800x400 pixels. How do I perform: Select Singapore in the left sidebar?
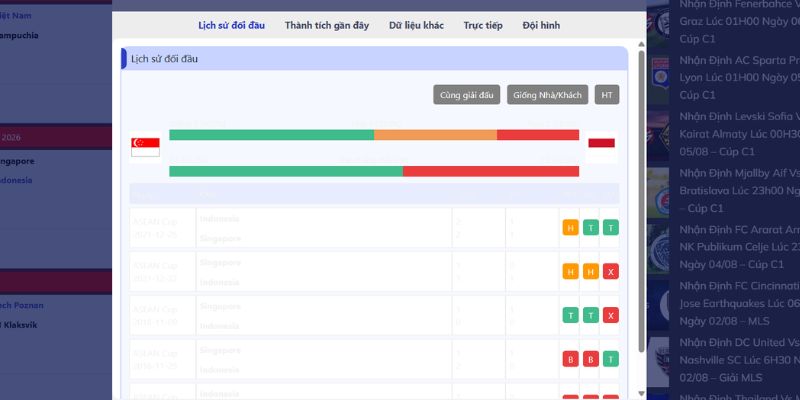click(x=17, y=161)
